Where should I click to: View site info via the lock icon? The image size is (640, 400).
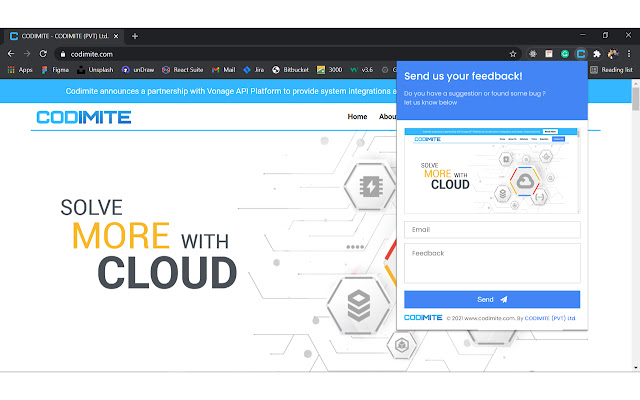pyautogui.click(x=62, y=54)
